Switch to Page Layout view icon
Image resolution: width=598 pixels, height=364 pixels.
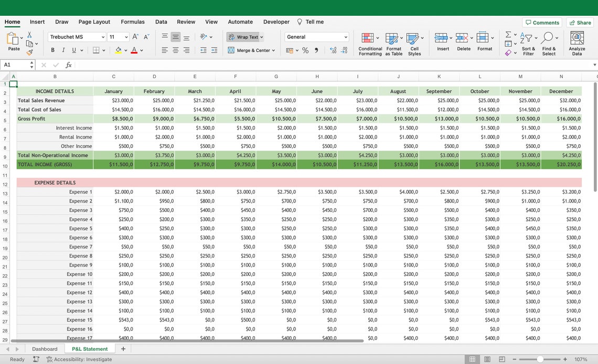487,359
